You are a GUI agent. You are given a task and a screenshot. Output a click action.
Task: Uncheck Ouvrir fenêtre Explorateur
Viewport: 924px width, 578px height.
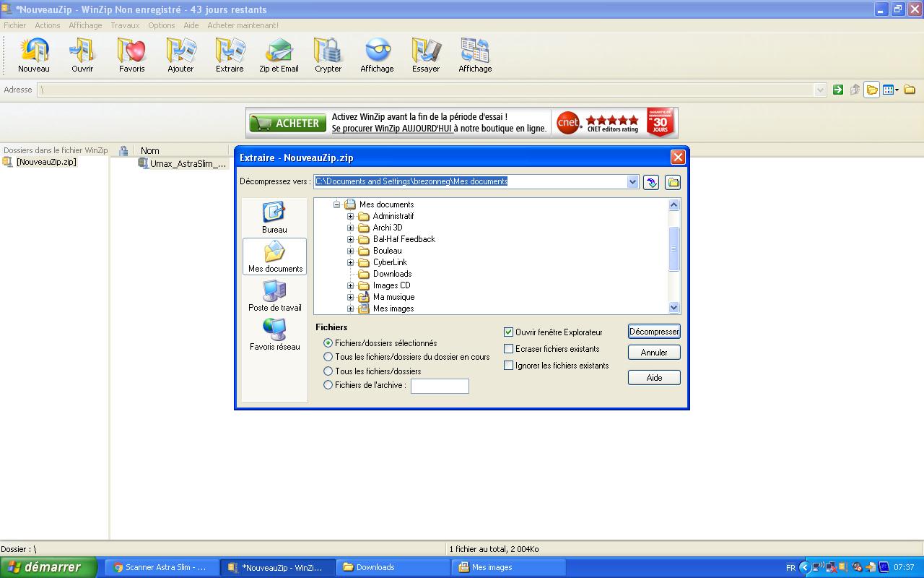tap(508, 332)
